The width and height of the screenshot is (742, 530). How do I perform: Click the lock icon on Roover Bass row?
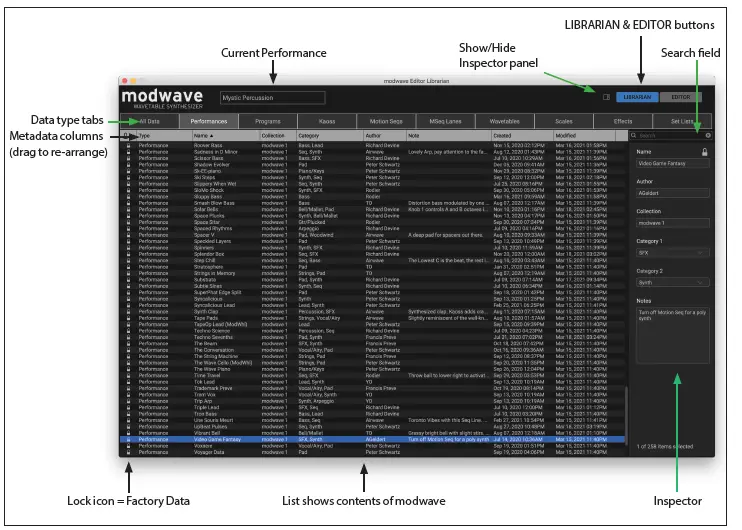tap(128, 145)
